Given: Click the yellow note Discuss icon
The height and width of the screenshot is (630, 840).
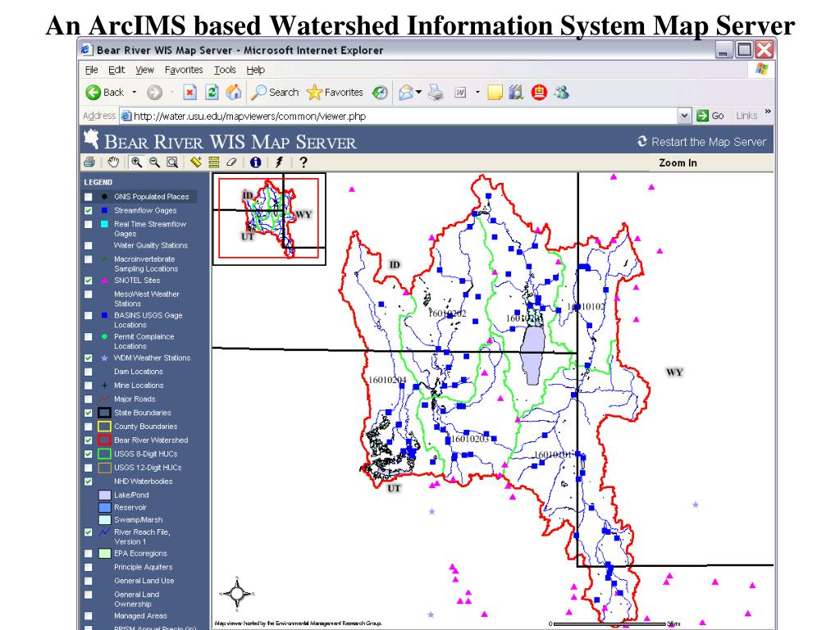Looking at the screenshot, I should pyautogui.click(x=495, y=93).
